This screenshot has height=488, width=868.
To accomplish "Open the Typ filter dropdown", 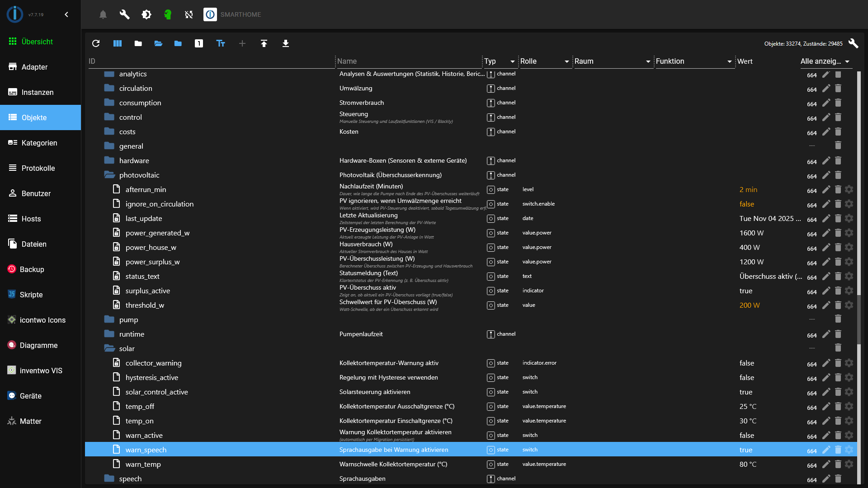I will point(513,61).
